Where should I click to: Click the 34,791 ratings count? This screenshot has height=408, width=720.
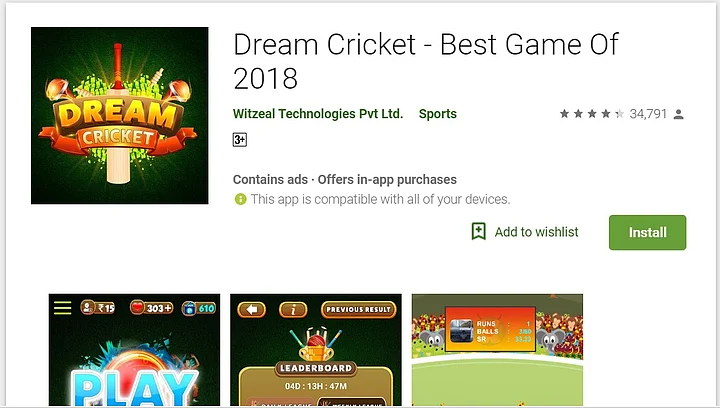(648, 113)
